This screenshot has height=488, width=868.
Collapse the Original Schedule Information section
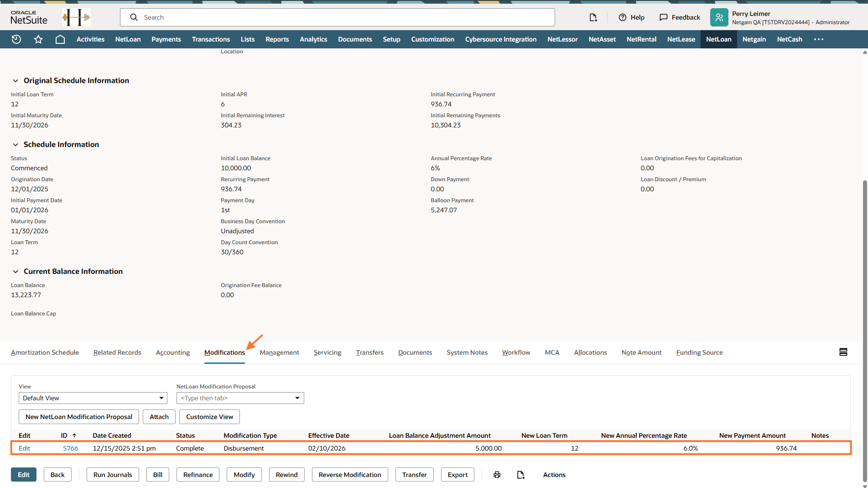(x=16, y=81)
